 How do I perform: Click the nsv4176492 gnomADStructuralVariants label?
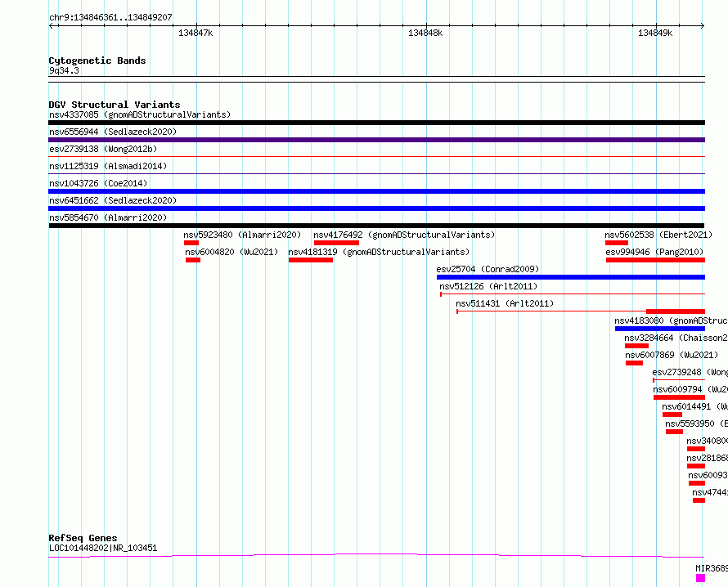click(404, 235)
